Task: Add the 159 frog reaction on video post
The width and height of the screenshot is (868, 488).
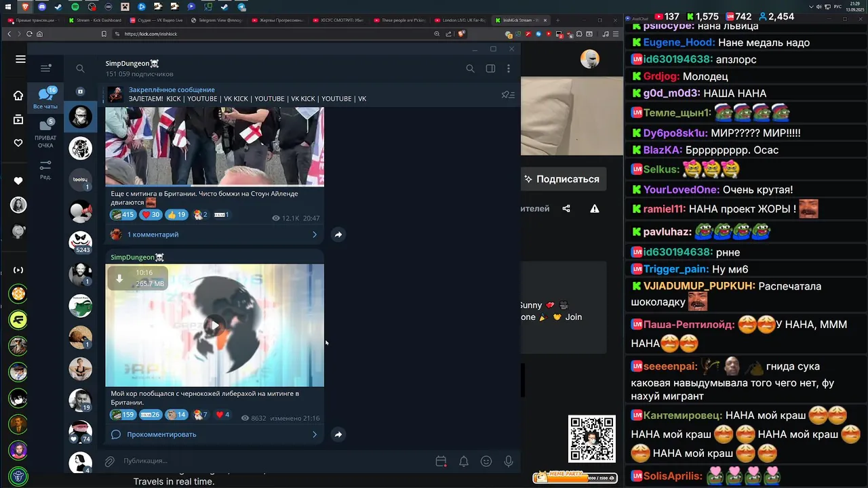Action: 123,415
